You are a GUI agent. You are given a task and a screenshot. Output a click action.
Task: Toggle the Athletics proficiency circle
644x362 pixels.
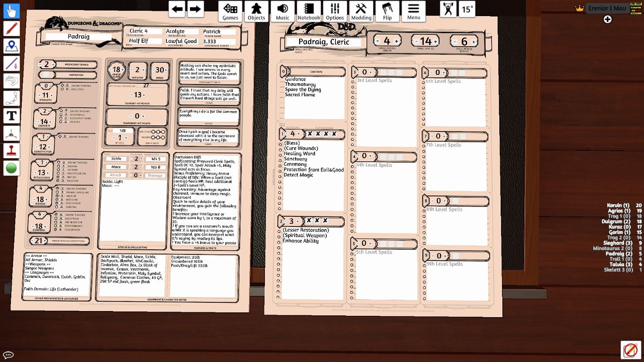coord(62,89)
